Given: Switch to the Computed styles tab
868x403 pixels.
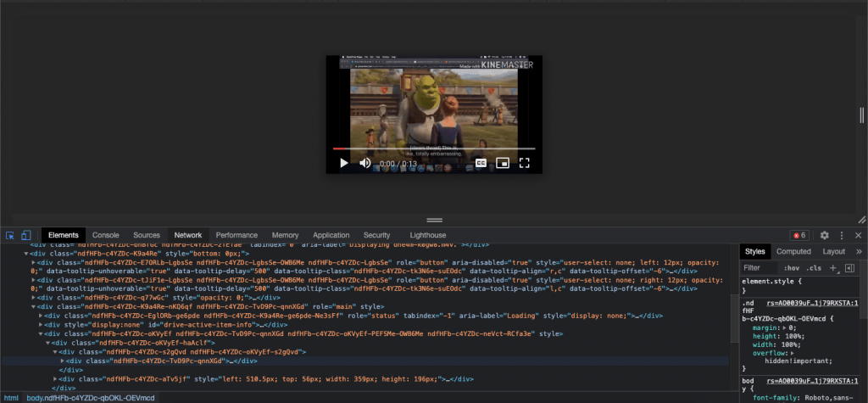Looking at the screenshot, I should coord(793,251).
